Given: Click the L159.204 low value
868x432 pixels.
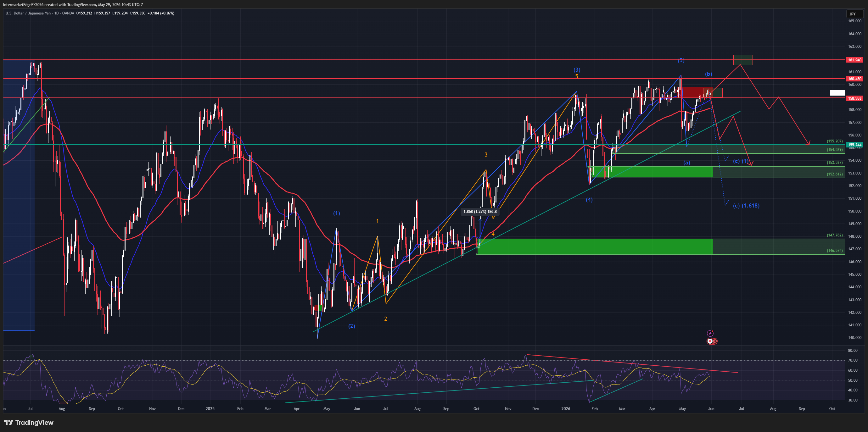Looking at the screenshot, I should pos(120,13).
